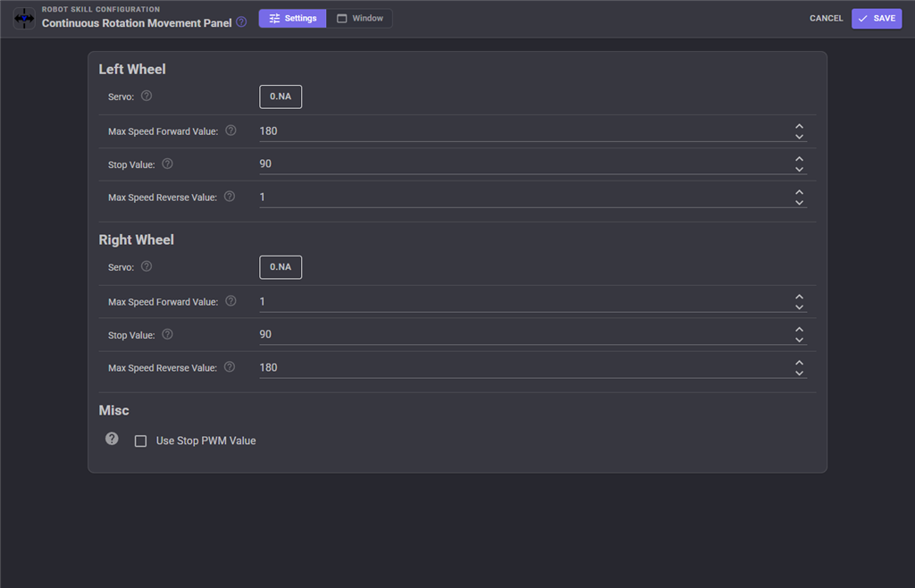Viewport: 915px width, 588px height.
Task: Switch to the Window tab
Action: tap(359, 18)
